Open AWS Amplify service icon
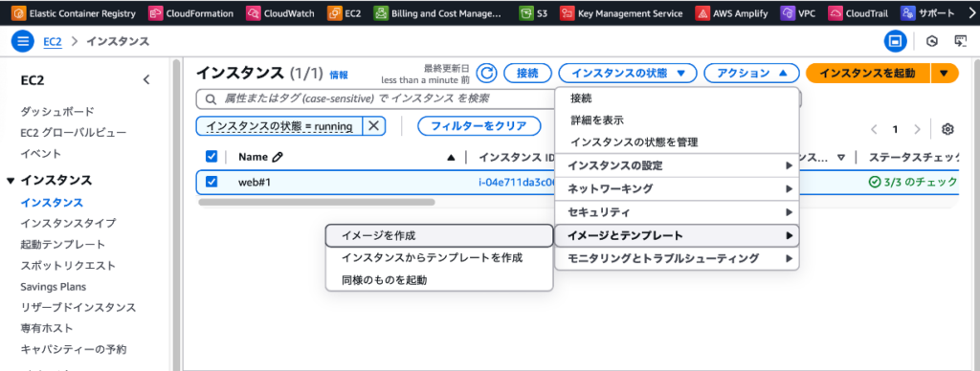 (702, 12)
